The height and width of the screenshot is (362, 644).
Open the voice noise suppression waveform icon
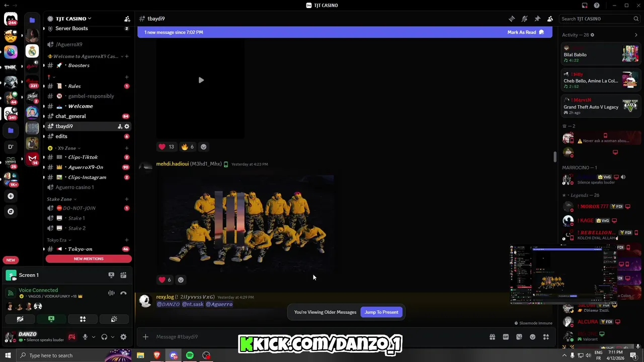tap(111, 293)
